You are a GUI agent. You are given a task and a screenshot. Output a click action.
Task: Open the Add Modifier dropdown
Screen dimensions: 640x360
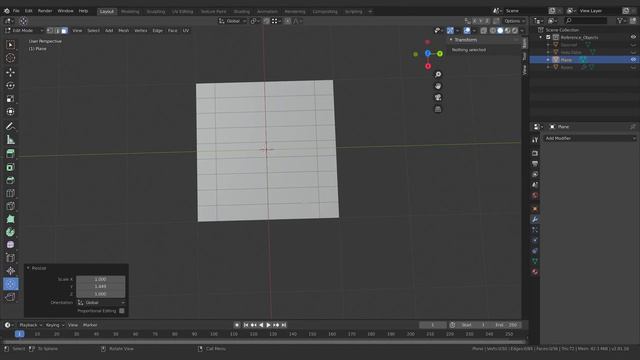click(x=590, y=138)
